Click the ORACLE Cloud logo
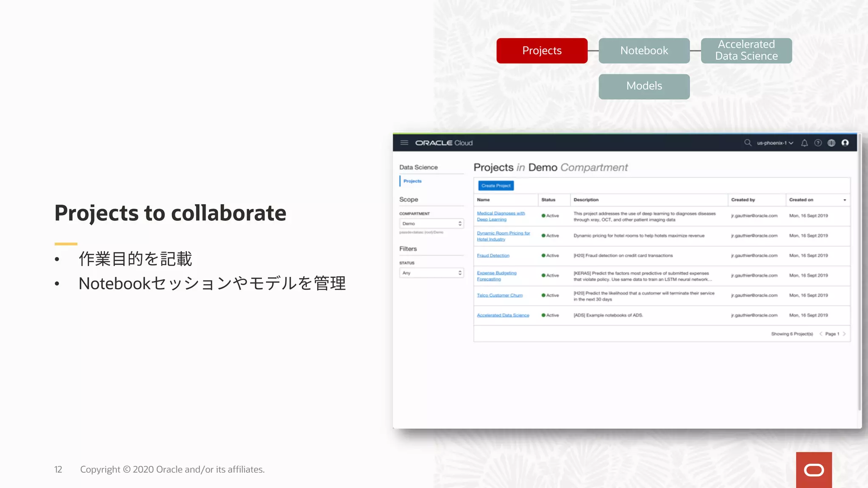The height and width of the screenshot is (488, 868). [444, 143]
